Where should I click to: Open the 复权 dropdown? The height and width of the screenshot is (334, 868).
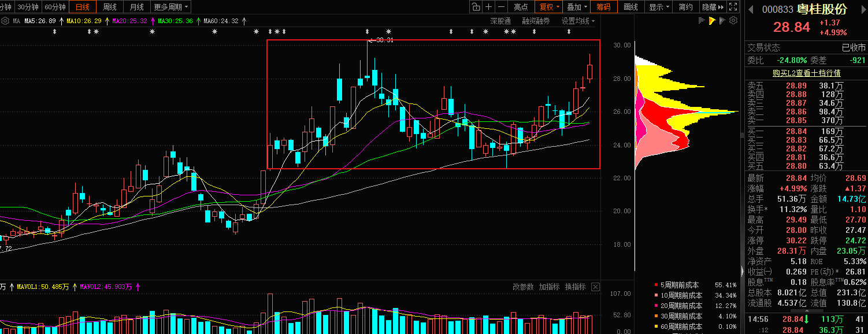(549, 7)
